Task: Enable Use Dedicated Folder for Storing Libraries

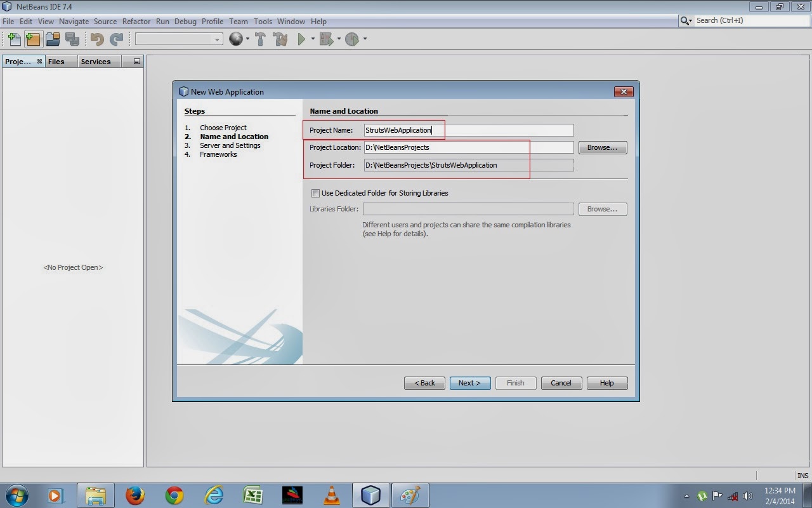Action: [315, 193]
